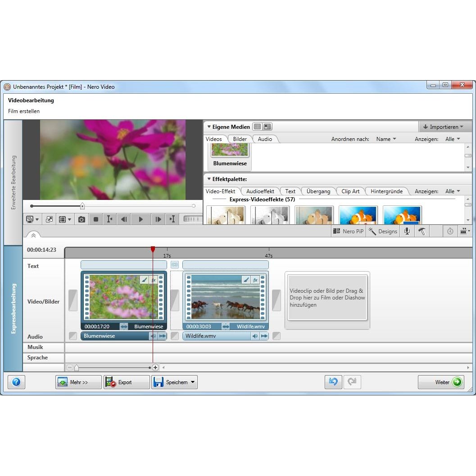
Task: Open Designs with the magic wand
Action: (x=383, y=231)
